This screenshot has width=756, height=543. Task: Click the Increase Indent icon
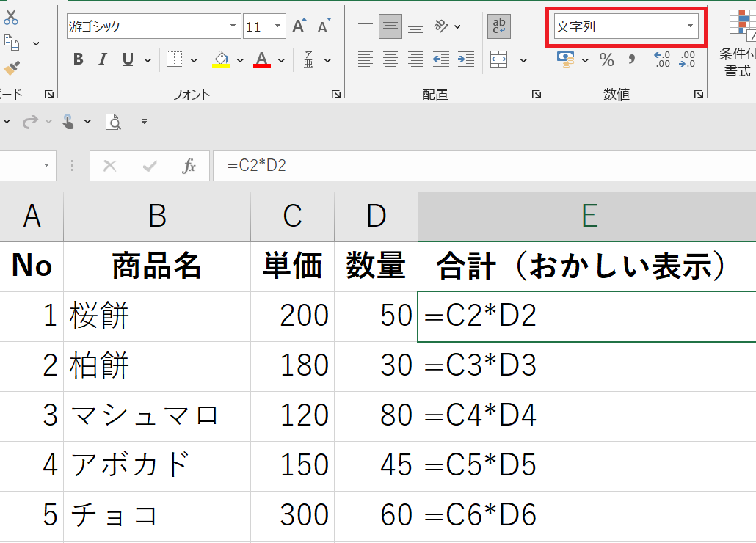point(465,59)
